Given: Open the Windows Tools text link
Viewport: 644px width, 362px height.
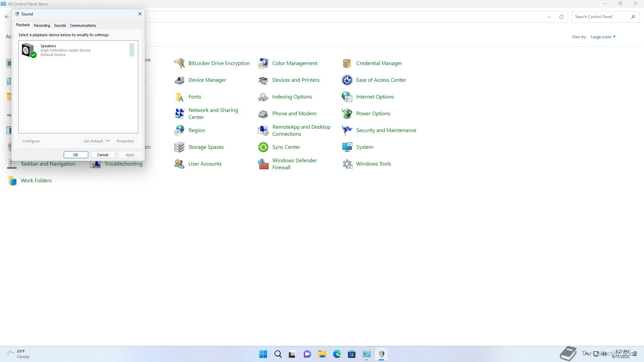Looking at the screenshot, I should pos(374,164).
